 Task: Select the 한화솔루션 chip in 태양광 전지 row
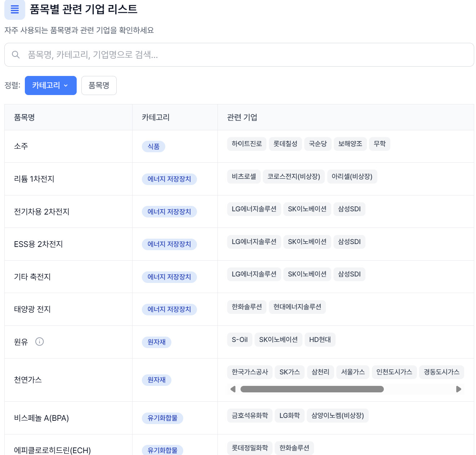[x=247, y=307]
